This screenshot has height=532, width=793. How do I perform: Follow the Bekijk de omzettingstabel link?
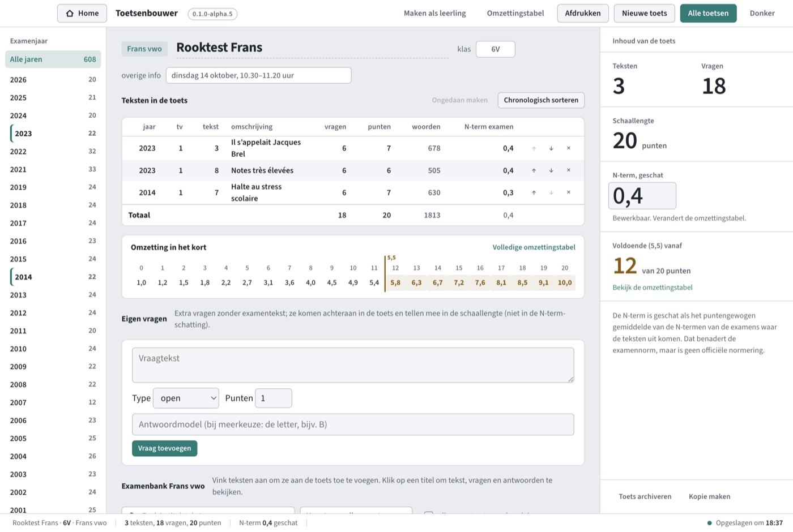[x=653, y=288]
